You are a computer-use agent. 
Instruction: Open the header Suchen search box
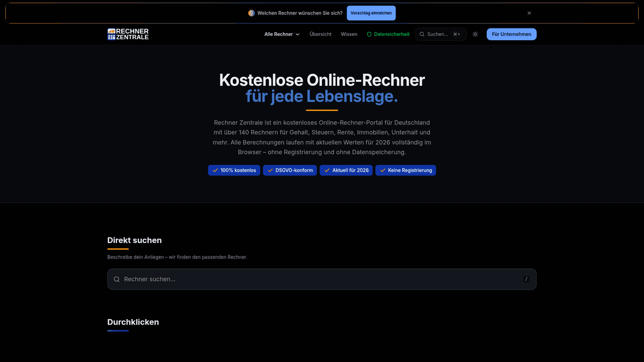(441, 34)
